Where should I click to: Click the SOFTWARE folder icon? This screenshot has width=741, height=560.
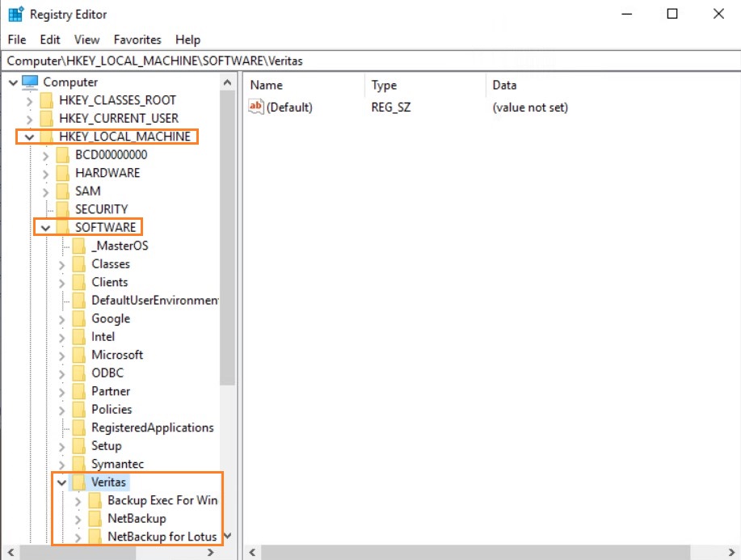click(x=62, y=227)
